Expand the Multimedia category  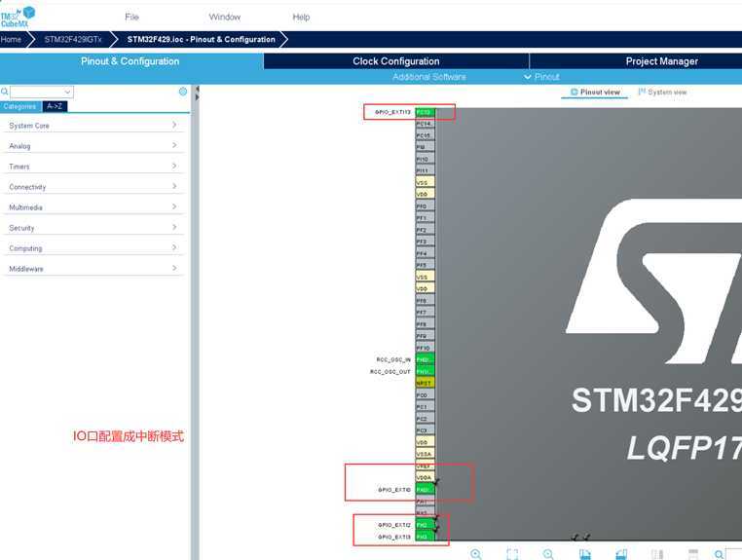click(93, 206)
